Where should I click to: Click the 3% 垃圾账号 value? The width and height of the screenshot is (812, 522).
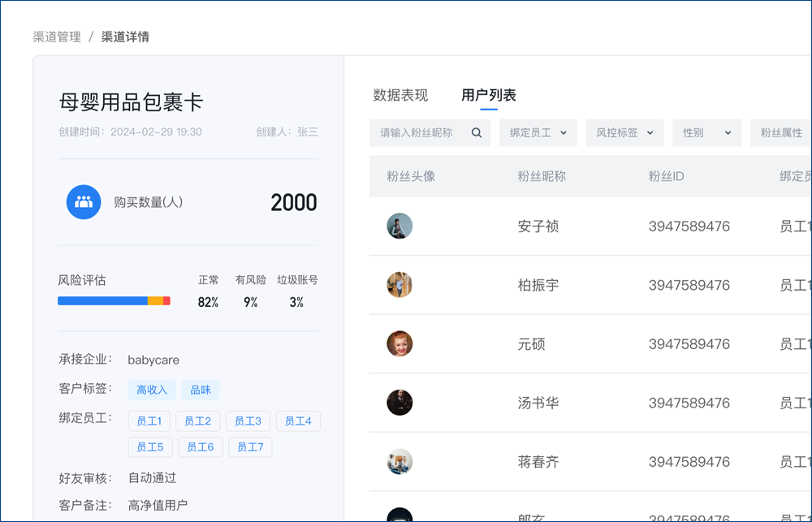pos(296,303)
